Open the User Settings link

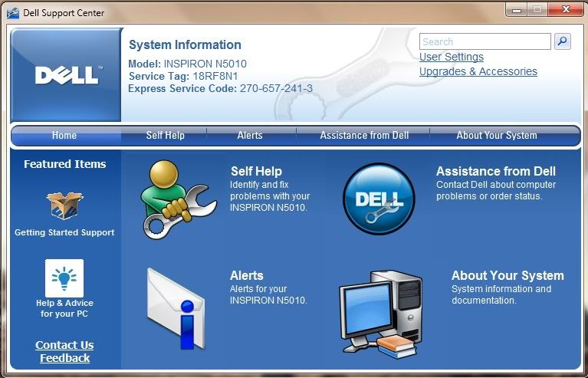coord(451,57)
